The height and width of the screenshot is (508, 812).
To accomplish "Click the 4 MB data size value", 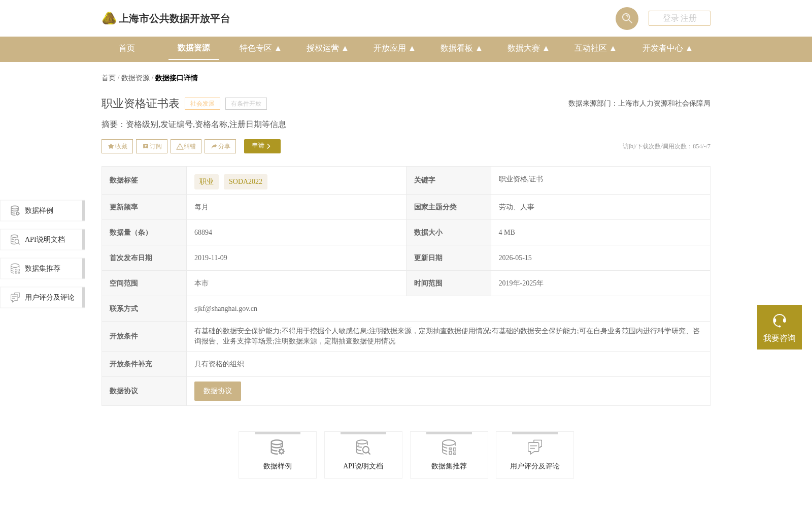I will click(x=506, y=233).
